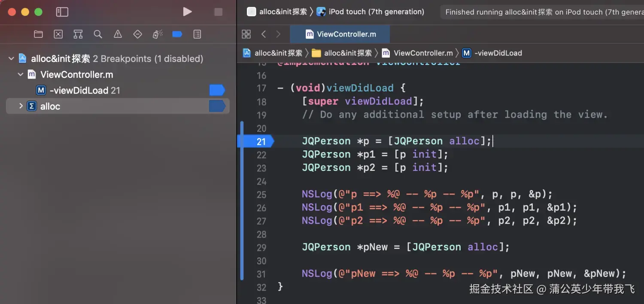This screenshot has width=644, height=304.
Task: Click the M method icon for -viewDidLoad
Action: [x=41, y=90]
